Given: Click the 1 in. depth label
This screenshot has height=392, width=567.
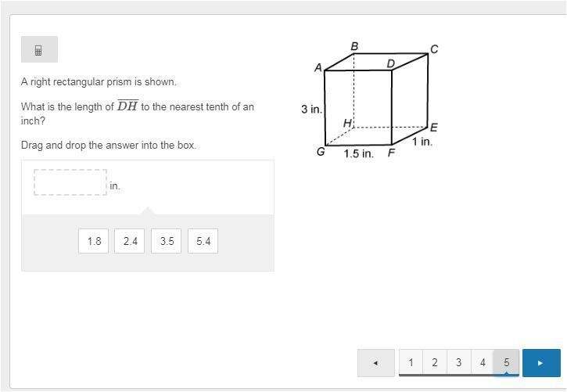Looking at the screenshot, I should (422, 142).
